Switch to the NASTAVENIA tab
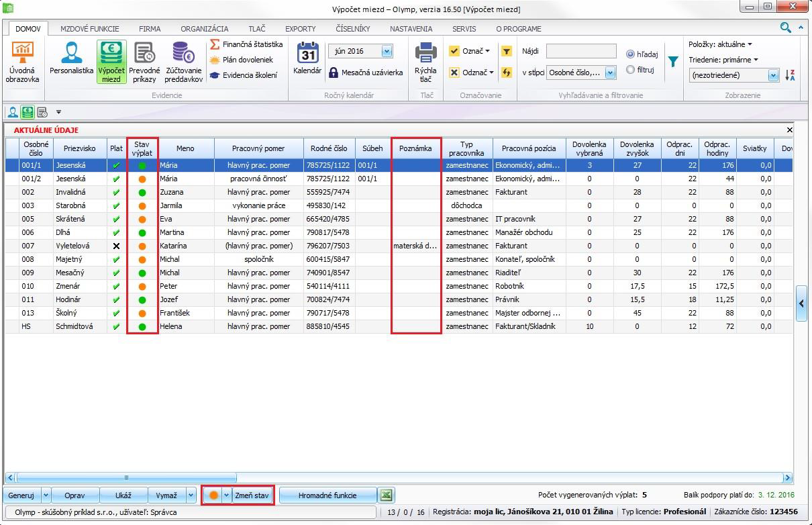The image size is (812, 525). pyautogui.click(x=411, y=29)
